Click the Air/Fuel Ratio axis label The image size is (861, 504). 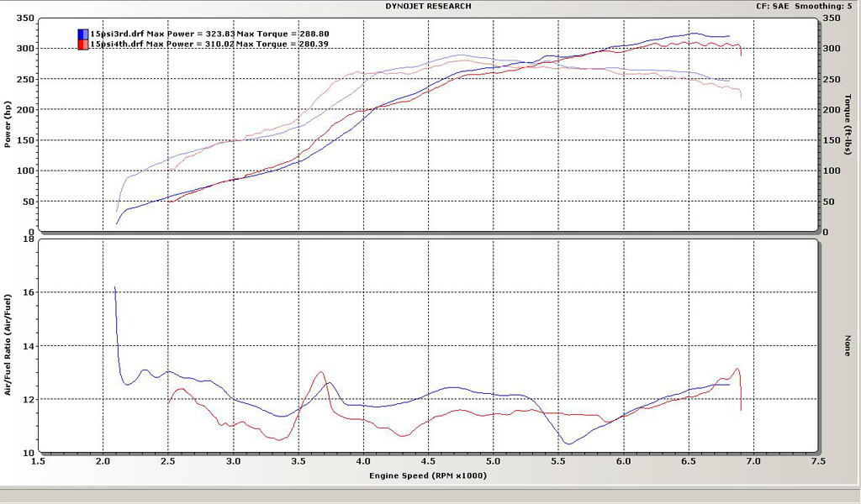(8, 344)
